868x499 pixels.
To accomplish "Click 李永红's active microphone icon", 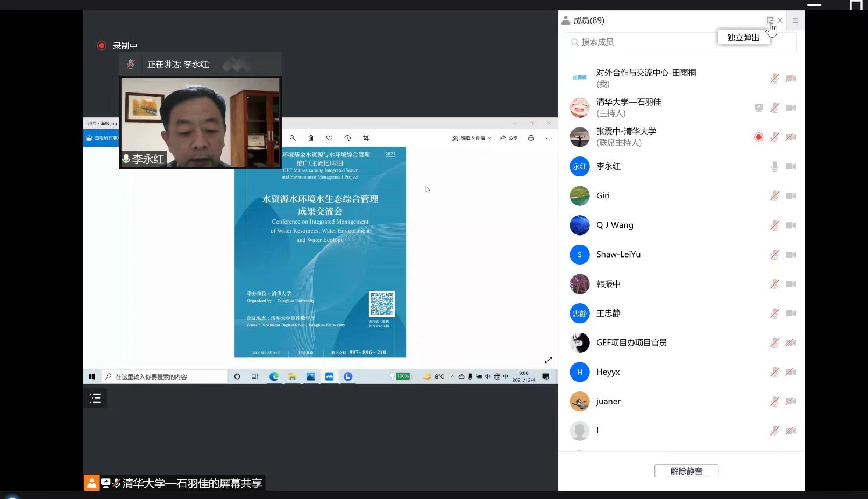I will tap(774, 167).
